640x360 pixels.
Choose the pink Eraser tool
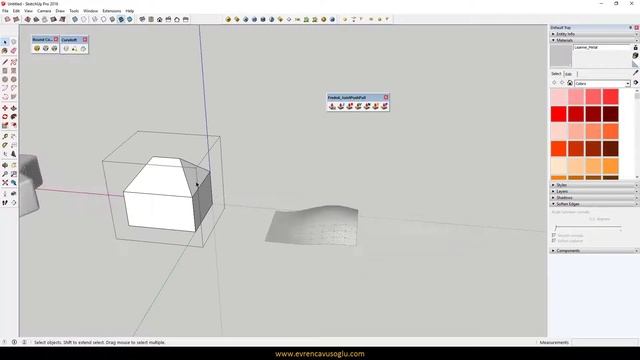[13, 51]
